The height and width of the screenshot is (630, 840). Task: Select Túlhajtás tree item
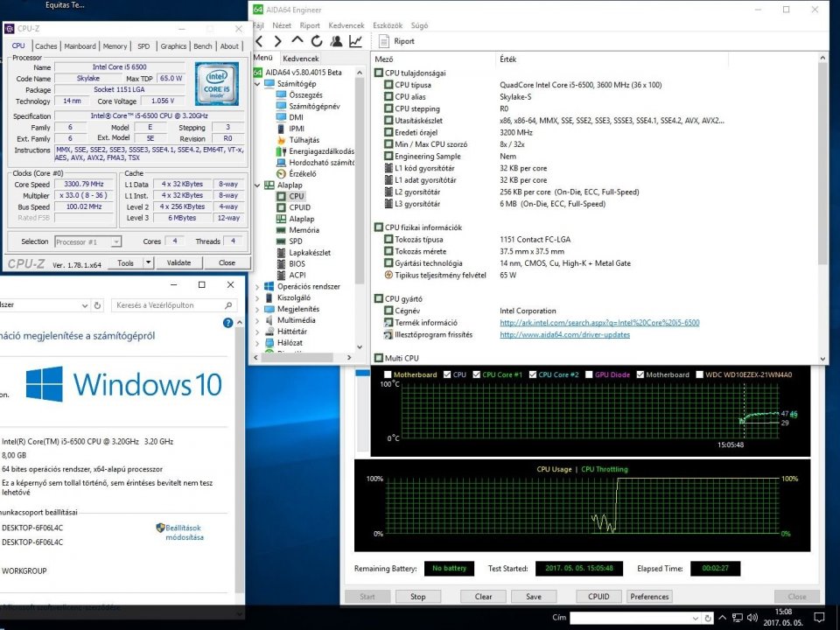304,140
